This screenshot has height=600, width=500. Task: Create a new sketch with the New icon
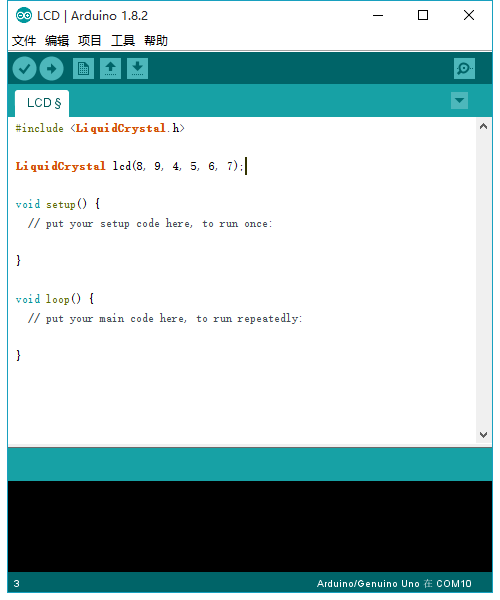(83, 69)
